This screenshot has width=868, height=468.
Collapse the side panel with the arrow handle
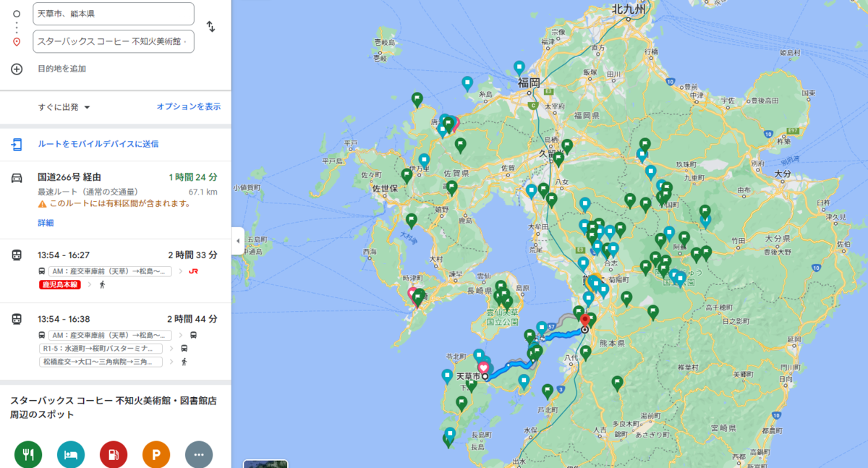(237, 241)
